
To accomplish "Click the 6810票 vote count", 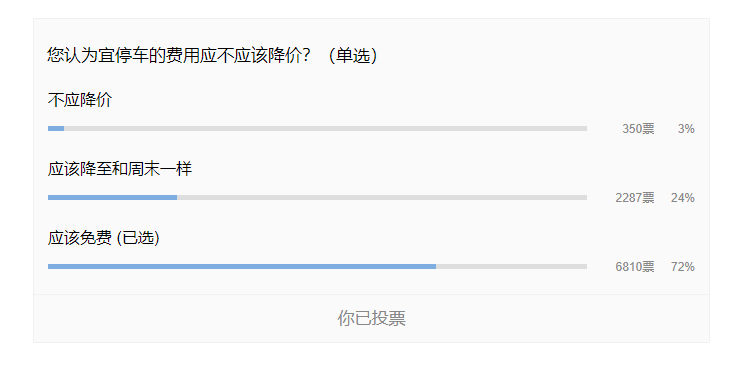I will [x=635, y=267].
